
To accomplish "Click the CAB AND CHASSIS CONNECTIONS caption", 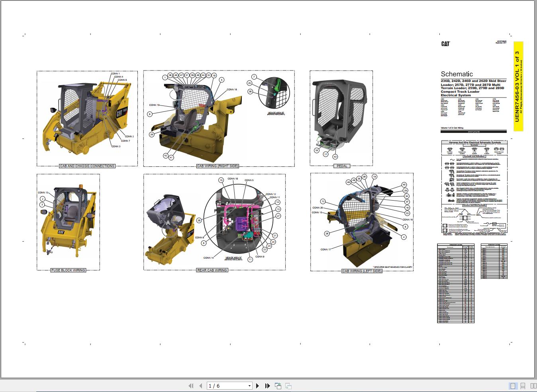I will 87,166.
